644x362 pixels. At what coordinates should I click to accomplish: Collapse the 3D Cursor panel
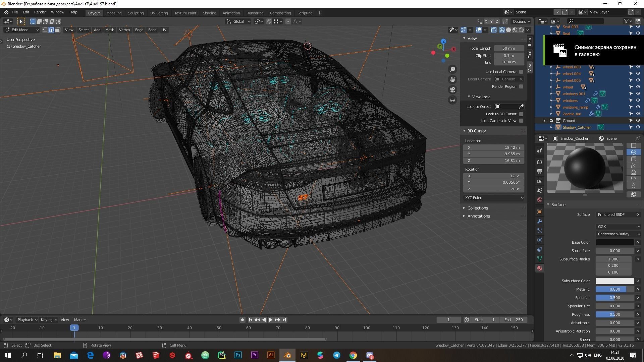tap(477, 131)
